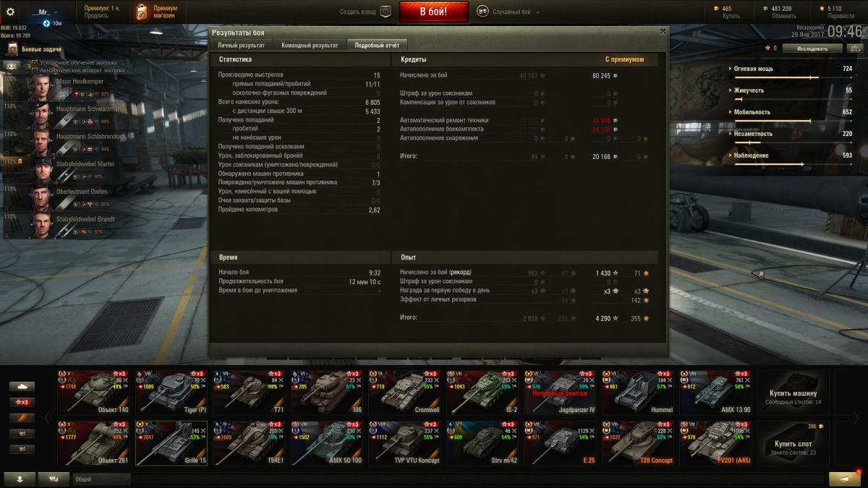Enable Ускоренное обучение экипажа checkbox
Image resolution: width=868 pixels, height=488 pixels.
pos(35,64)
